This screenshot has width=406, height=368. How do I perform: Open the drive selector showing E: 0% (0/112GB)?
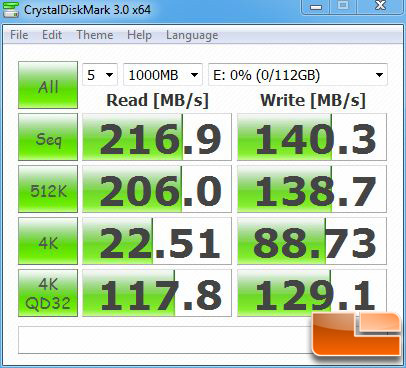coord(298,75)
